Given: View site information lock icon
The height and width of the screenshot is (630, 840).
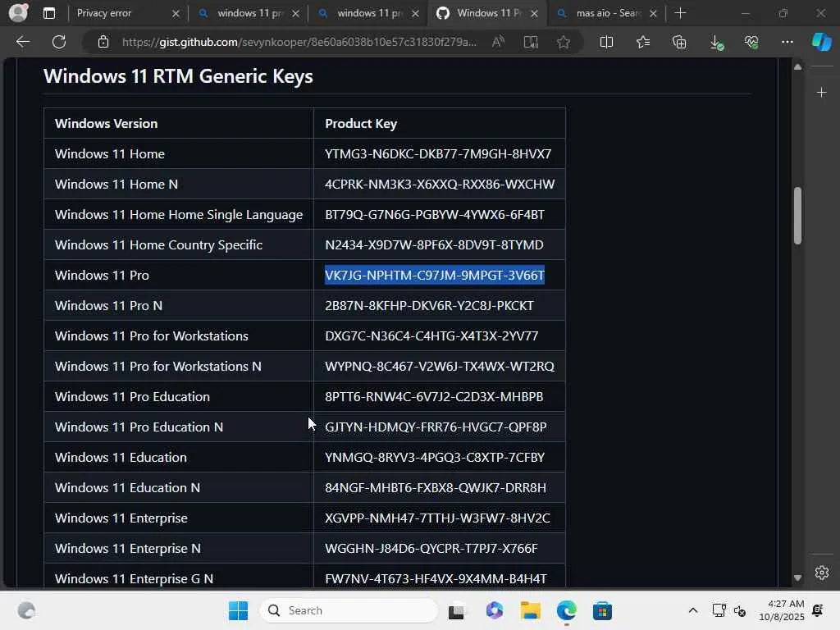Looking at the screenshot, I should 103,42.
